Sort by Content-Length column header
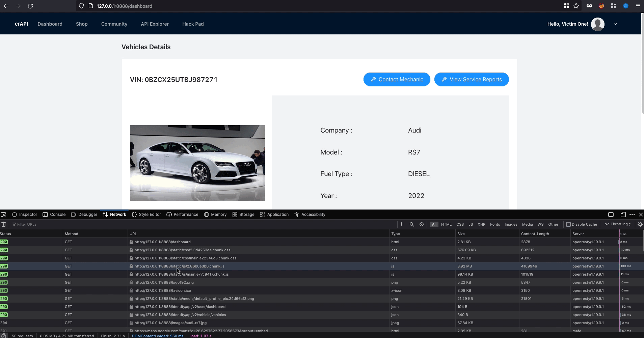Screen dimensions: 644x338 [545, 234]
